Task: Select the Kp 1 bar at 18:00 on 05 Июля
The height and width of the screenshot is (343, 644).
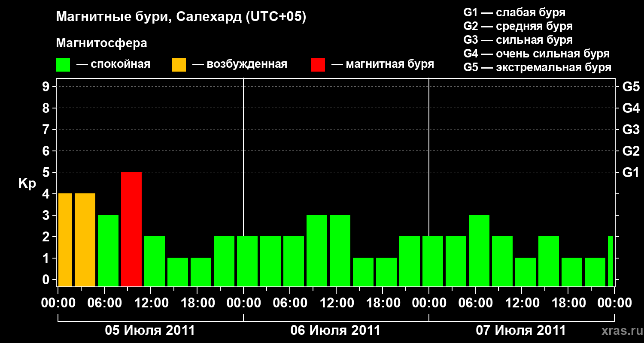Action: pyautogui.click(x=201, y=272)
